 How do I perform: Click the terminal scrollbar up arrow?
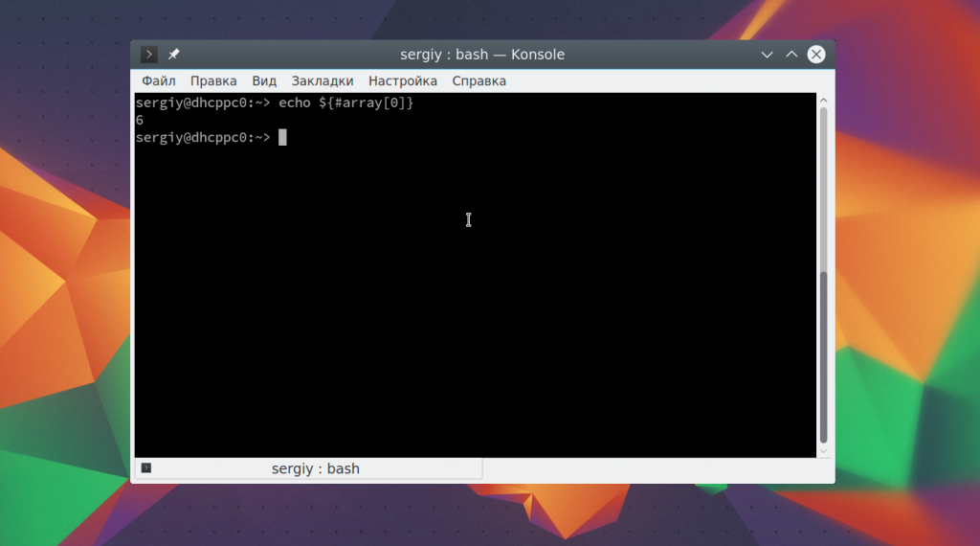coord(824,101)
